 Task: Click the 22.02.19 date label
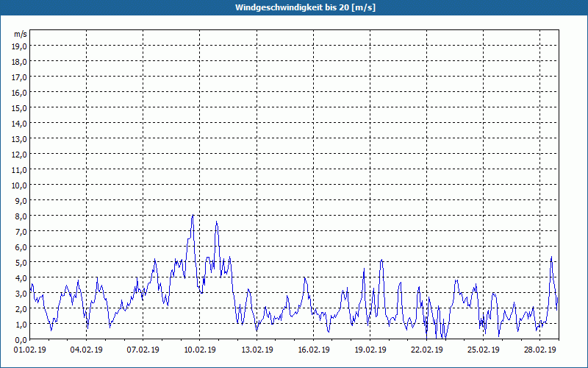click(x=426, y=350)
